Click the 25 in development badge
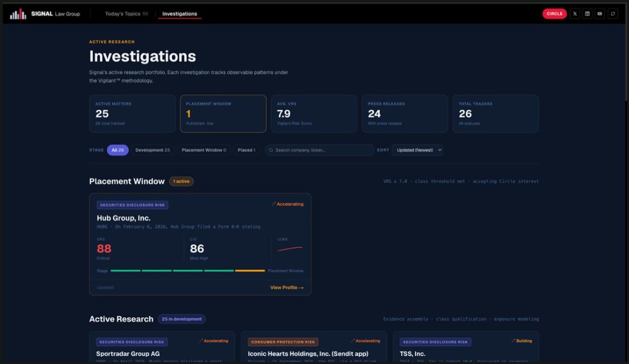 point(182,319)
